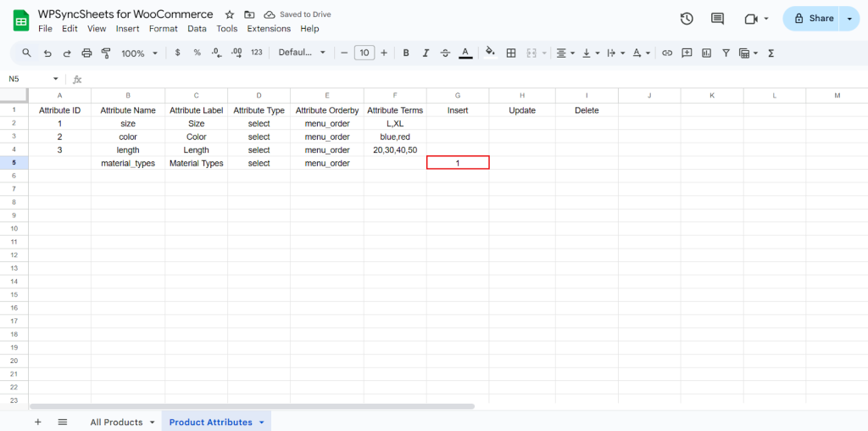Image resolution: width=868 pixels, height=431 pixels.
Task: Open vertical align dropdown
Action: click(591, 53)
